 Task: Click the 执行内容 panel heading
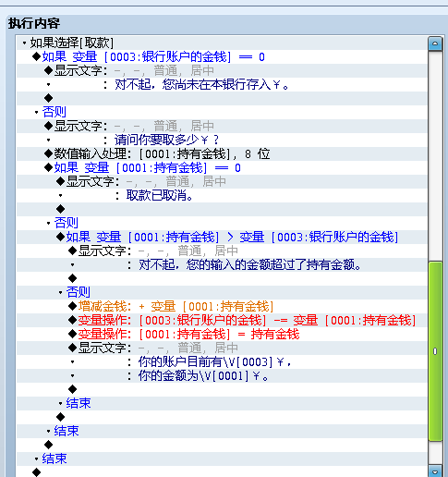(34, 23)
